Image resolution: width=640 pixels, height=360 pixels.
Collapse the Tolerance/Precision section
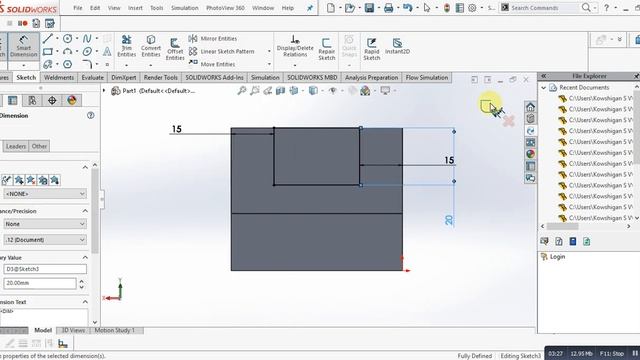85,211
